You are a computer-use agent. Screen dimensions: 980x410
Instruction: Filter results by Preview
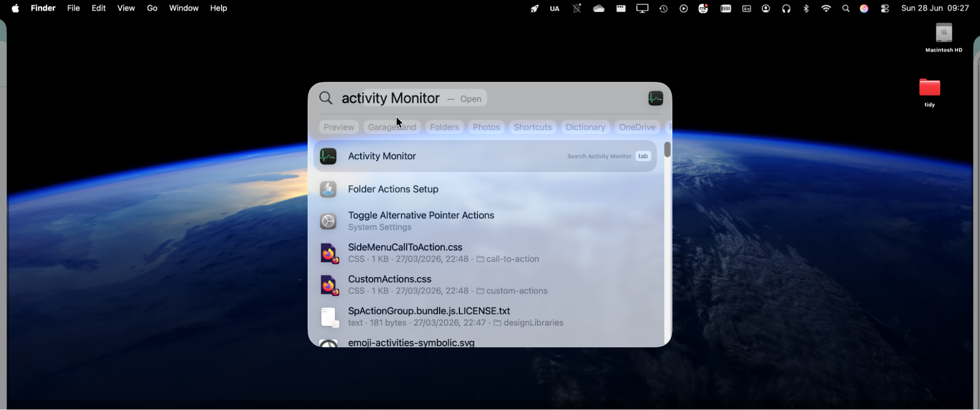[x=339, y=127]
